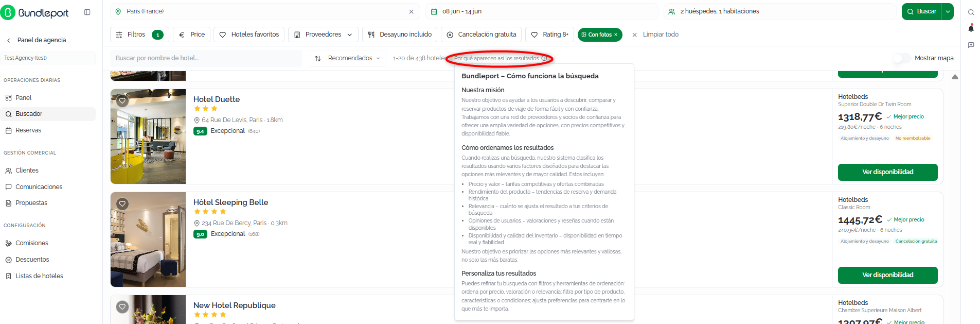Screen dimensions: 980x324
Task: Open the Hotel Duette title
Action: (x=217, y=99)
